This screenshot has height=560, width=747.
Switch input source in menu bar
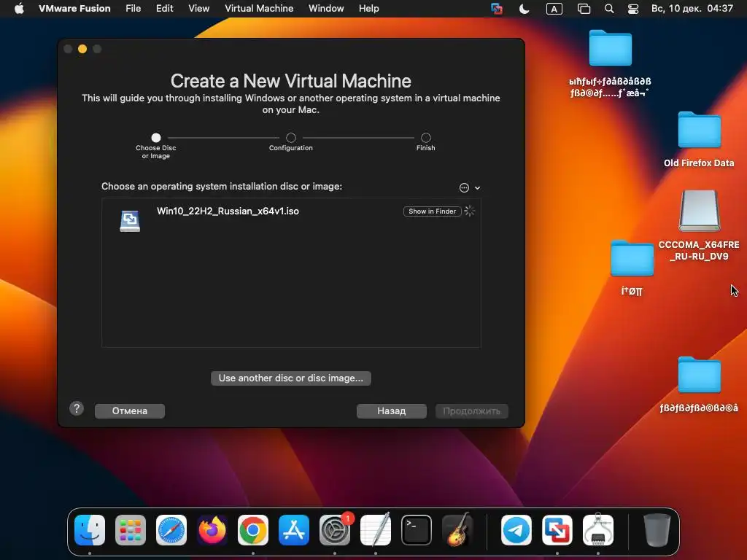(x=554, y=9)
